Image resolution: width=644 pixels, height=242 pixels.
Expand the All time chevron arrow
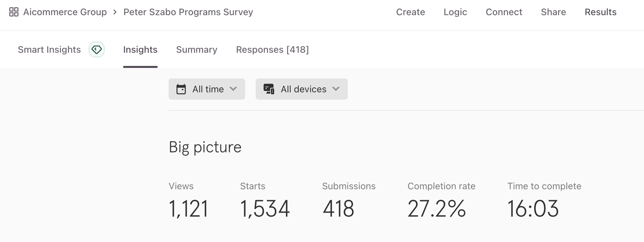(233, 89)
